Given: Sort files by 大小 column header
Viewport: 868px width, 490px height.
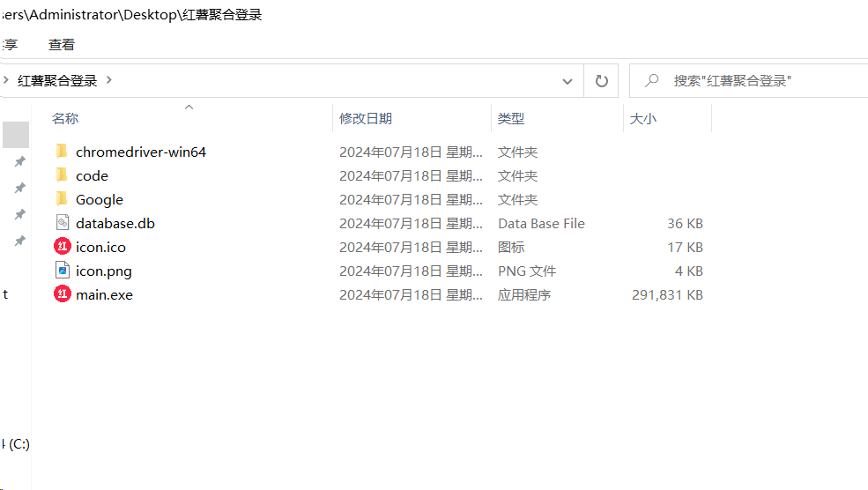Looking at the screenshot, I should coord(642,118).
